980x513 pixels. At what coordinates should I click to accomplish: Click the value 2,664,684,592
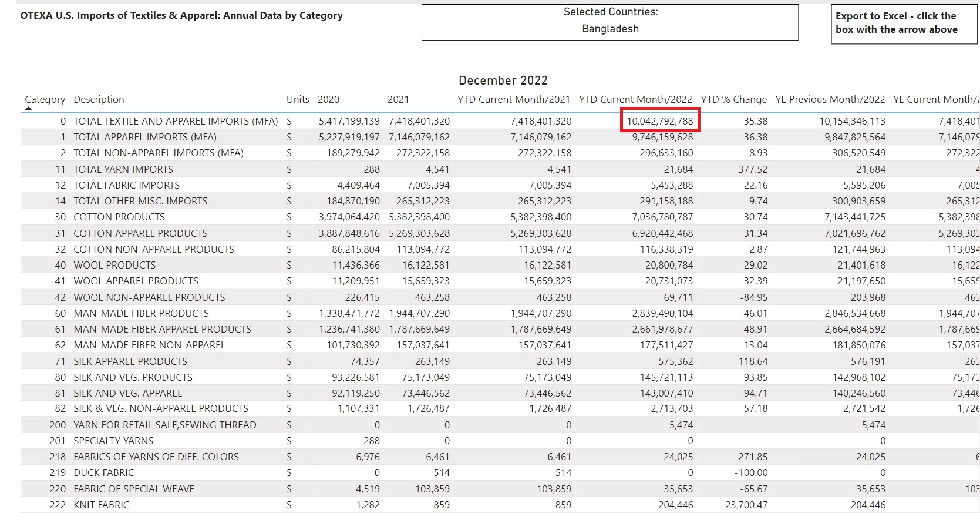(x=855, y=329)
